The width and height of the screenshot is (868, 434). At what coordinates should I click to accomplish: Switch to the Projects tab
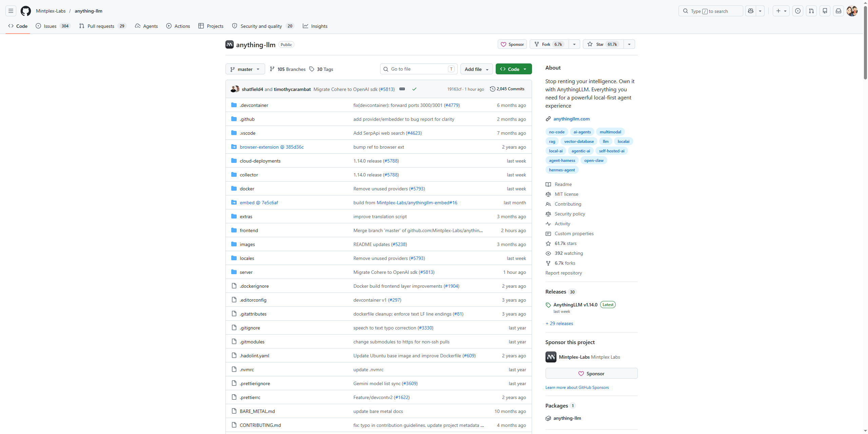[211, 26]
